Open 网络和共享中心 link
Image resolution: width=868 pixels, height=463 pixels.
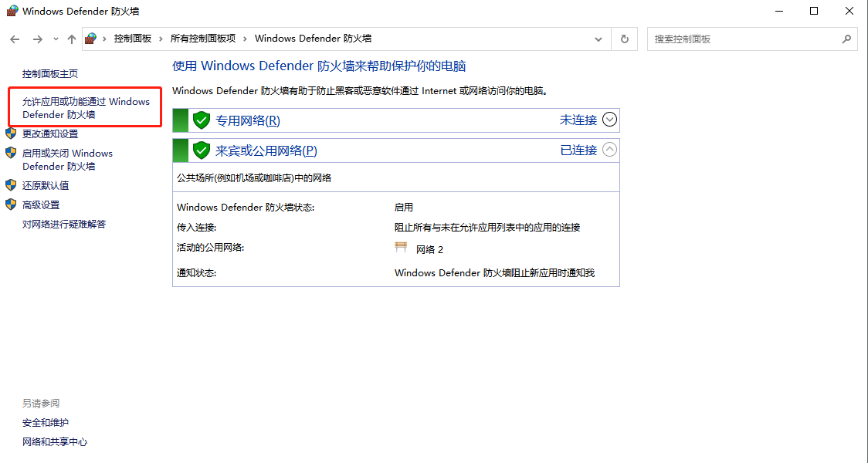click(55, 442)
